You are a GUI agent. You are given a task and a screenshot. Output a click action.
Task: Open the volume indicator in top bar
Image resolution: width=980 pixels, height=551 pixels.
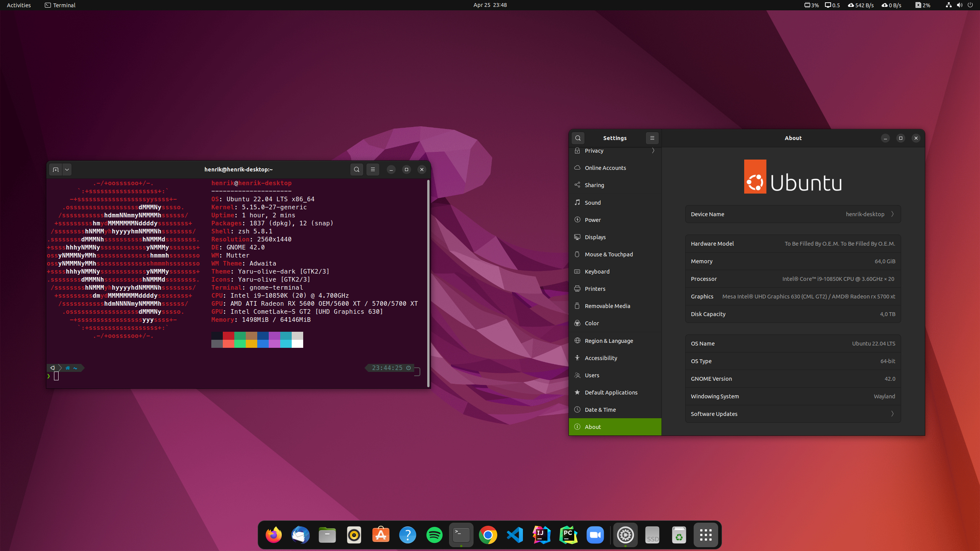pyautogui.click(x=959, y=5)
